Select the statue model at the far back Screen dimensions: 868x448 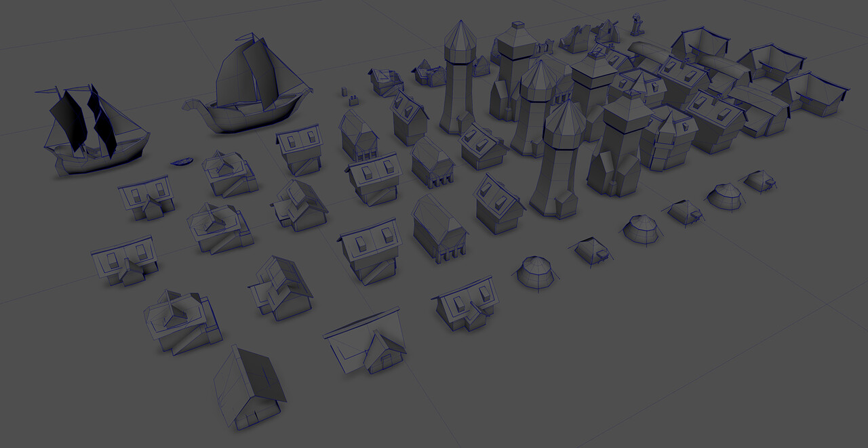637,25
